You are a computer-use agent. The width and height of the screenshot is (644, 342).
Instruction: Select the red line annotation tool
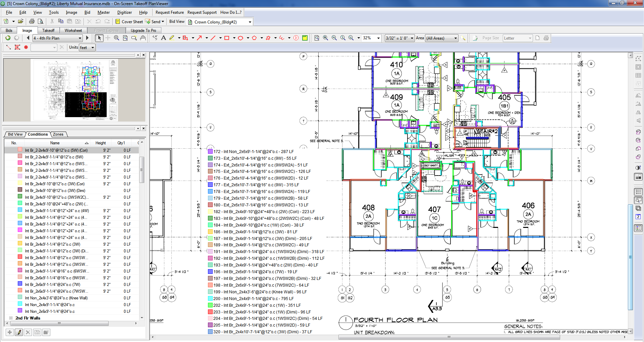click(x=213, y=38)
